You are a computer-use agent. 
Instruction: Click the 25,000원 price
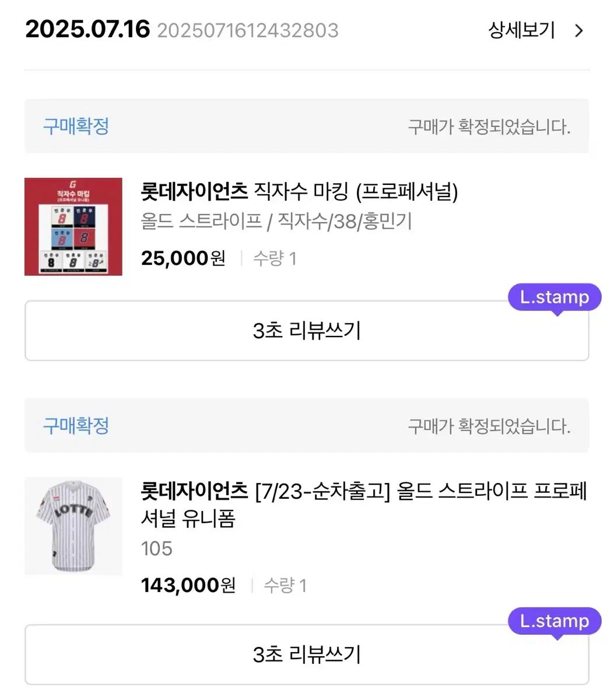[x=183, y=258]
